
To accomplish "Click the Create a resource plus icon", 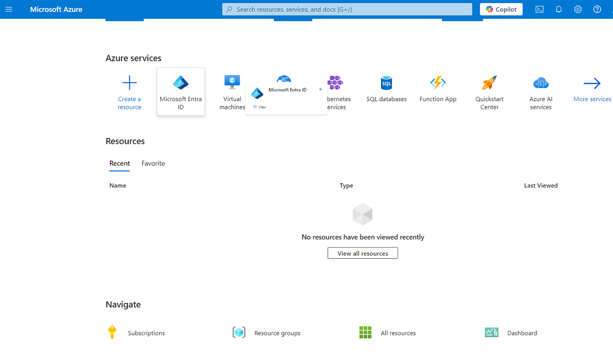I will (130, 83).
